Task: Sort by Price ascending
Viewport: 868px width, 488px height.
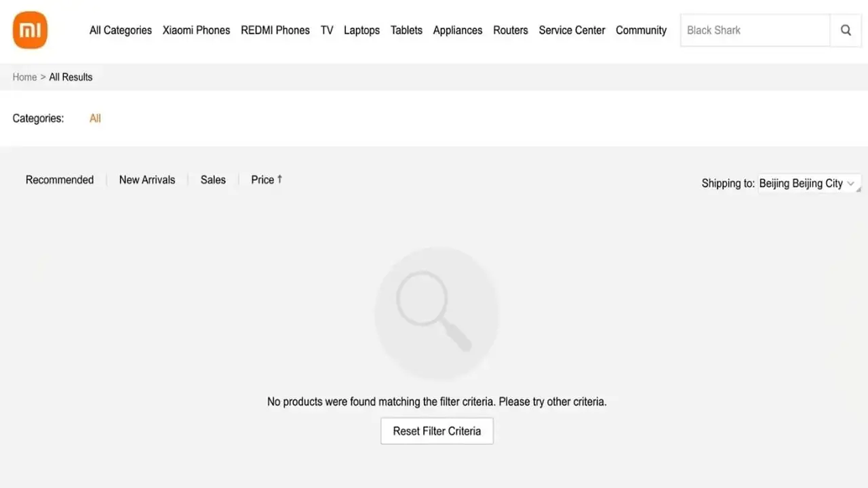Action: [267, 180]
